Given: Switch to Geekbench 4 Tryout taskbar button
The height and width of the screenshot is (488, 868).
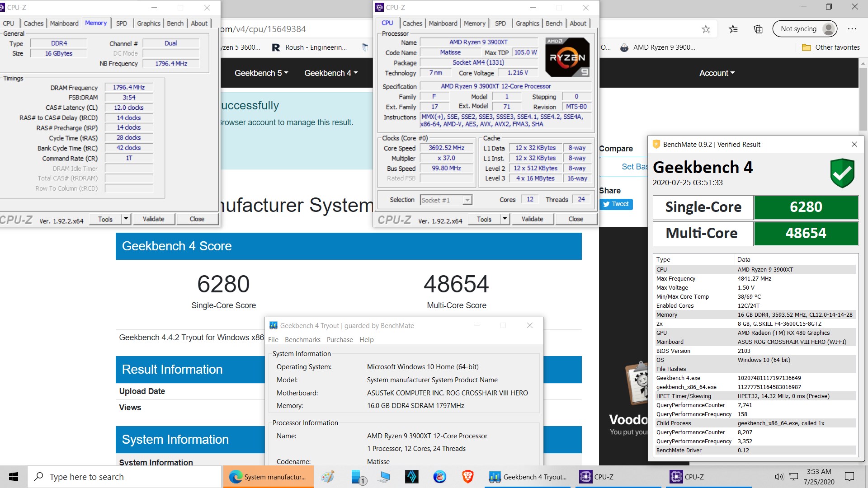Looking at the screenshot, I should [528, 477].
